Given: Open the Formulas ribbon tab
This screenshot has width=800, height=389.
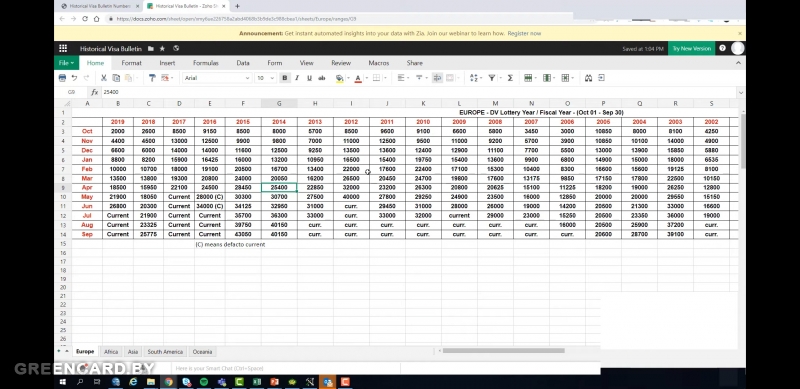Looking at the screenshot, I should (206, 63).
